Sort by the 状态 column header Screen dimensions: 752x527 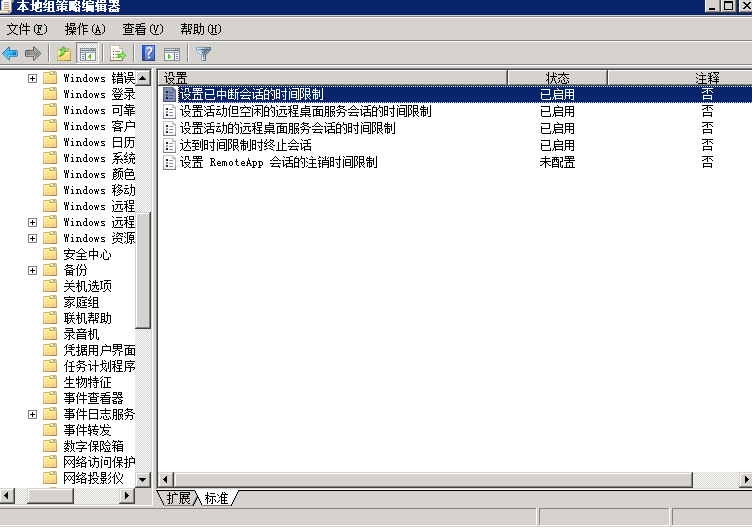557,78
